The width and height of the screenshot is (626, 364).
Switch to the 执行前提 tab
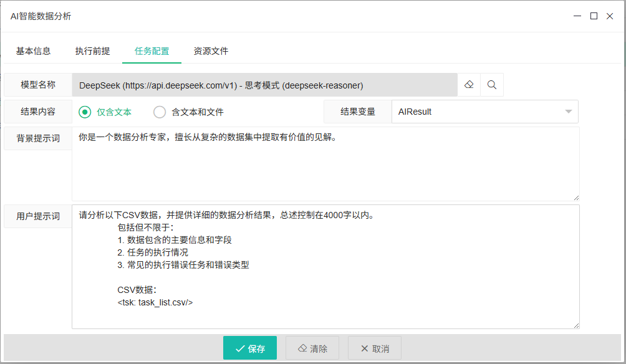click(x=92, y=51)
